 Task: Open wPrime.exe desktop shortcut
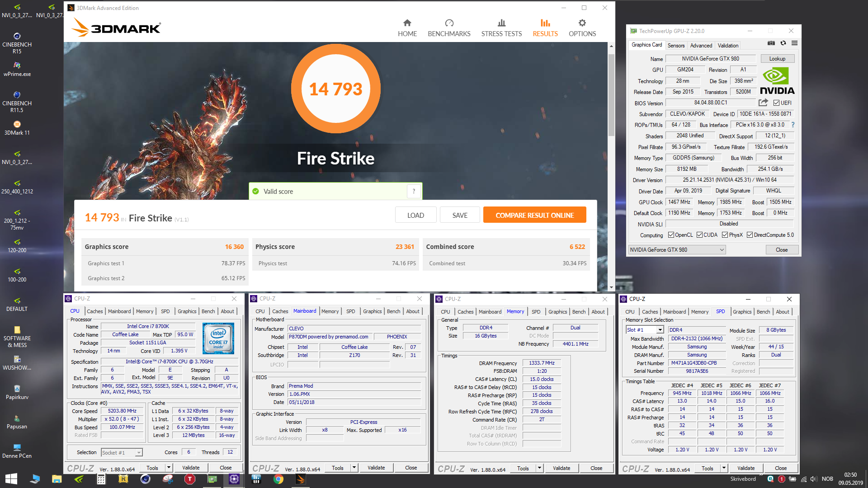[x=17, y=70]
